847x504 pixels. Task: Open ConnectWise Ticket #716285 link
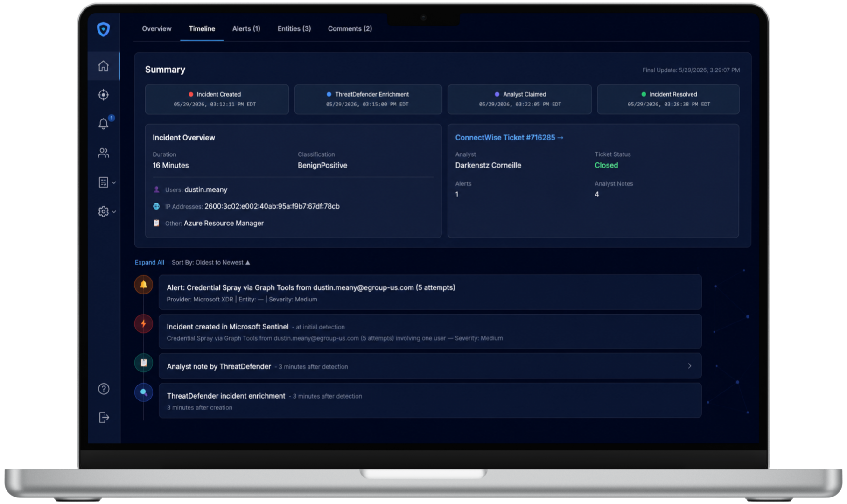[509, 138]
